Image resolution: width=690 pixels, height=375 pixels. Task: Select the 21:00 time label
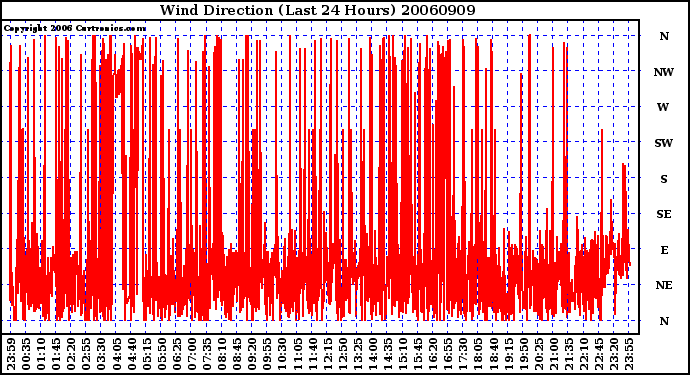[x=554, y=354]
